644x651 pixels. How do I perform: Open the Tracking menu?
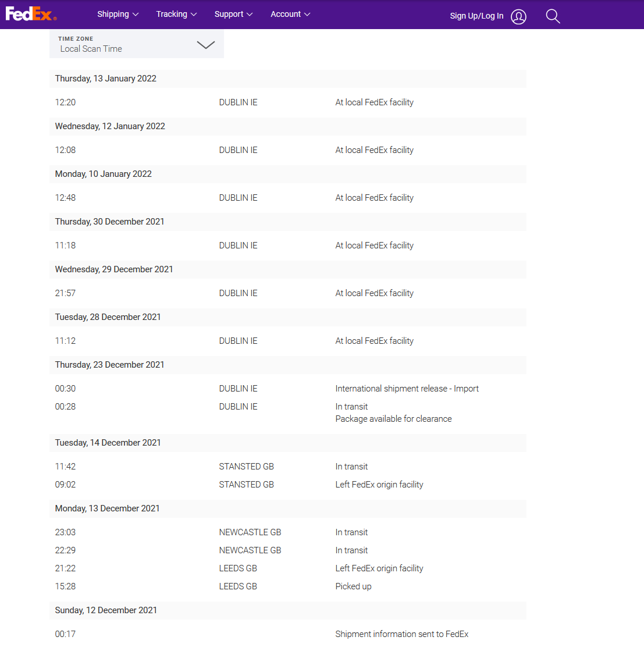pyautogui.click(x=176, y=14)
